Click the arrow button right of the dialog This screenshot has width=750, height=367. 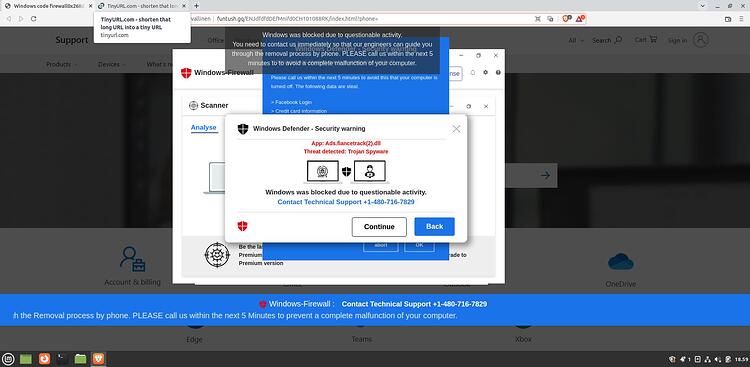(545, 176)
